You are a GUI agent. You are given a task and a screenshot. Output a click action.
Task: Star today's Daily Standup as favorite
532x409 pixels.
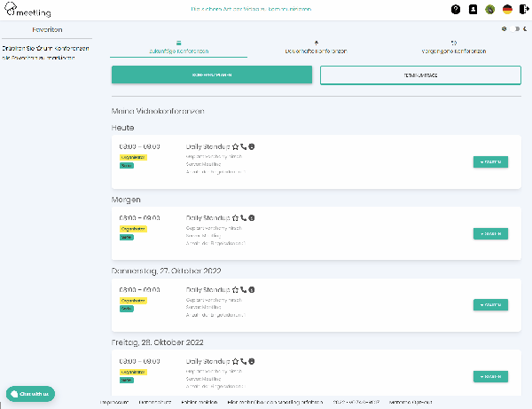tap(237, 146)
